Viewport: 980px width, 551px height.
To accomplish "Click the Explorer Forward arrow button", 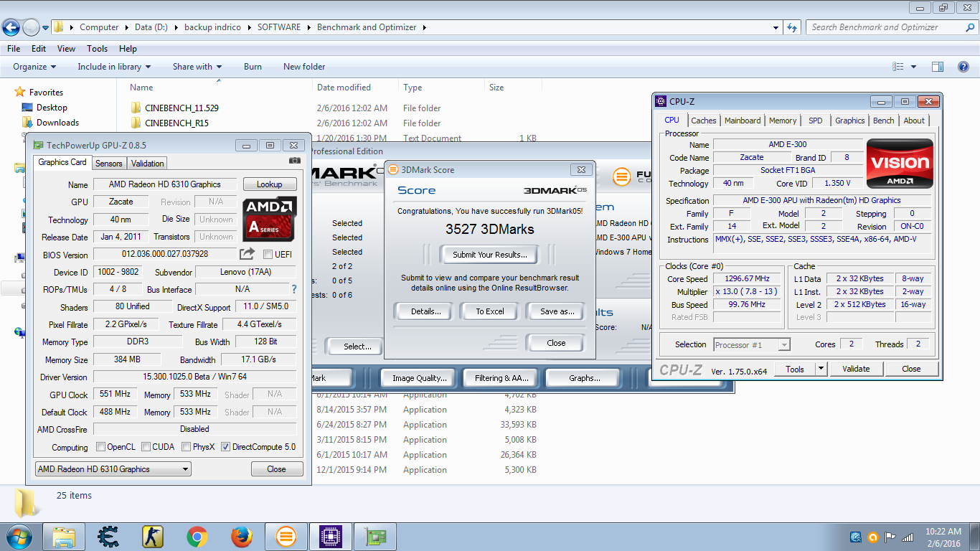I will tap(31, 27).
